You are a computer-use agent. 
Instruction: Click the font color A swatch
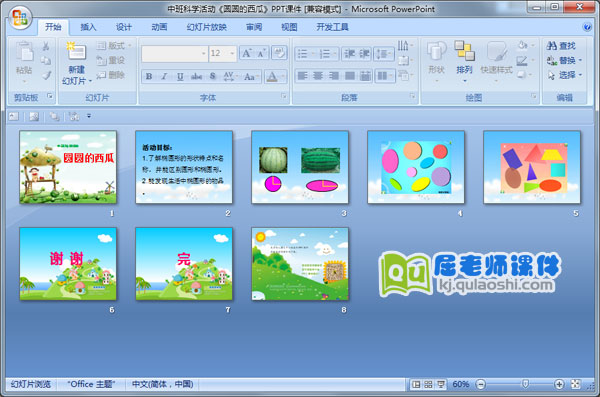(x=272, y=77)
